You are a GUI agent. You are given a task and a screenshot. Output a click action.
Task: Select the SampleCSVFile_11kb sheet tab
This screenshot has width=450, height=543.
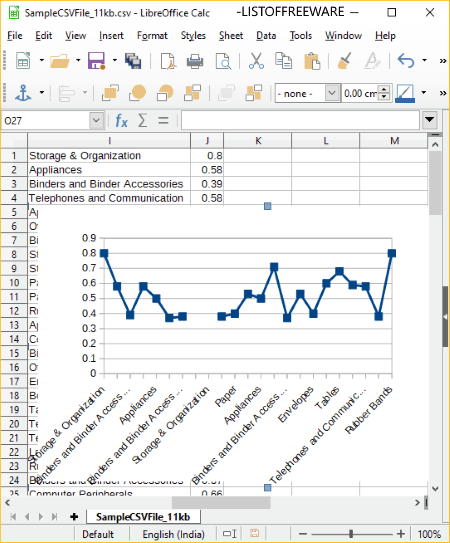coord(143,517)
